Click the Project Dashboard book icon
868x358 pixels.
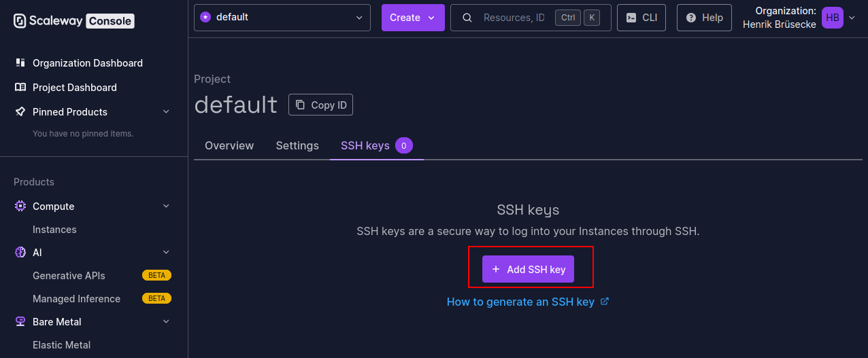click(20, 87)
